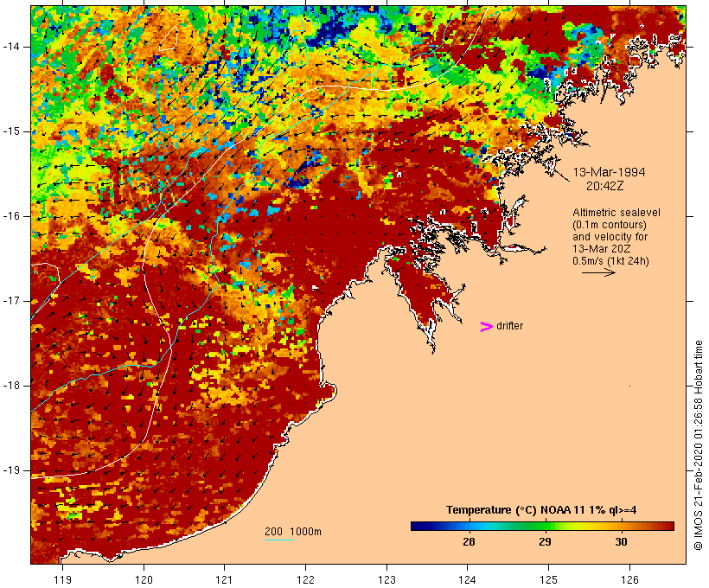Click the magenta drifter marker symbol
Image resolution: width=709 pixels, height=588 pixels.
coord(486,327)
